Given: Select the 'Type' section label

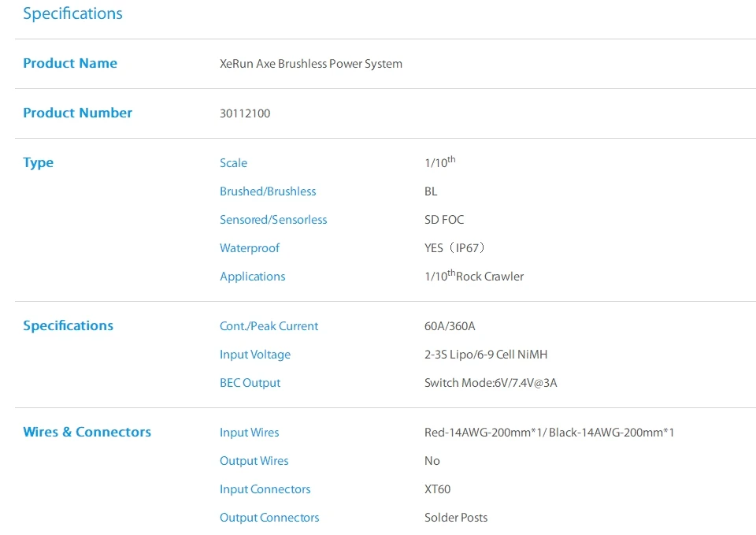Looking at the screenshot, I should (x=38, y=163).
